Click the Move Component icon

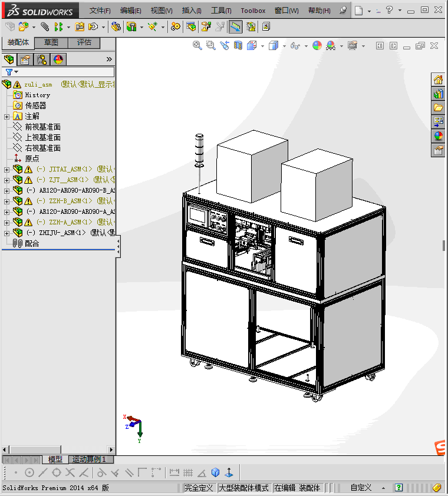pyautogui.click(x=93, y=27)
